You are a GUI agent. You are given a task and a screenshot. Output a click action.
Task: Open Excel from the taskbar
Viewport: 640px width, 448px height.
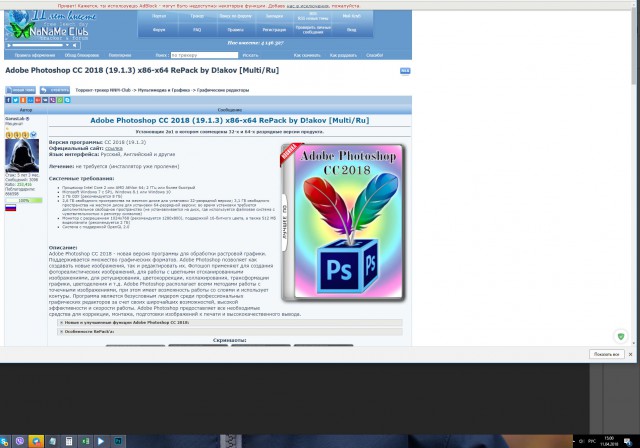click(x=85, y=441)
